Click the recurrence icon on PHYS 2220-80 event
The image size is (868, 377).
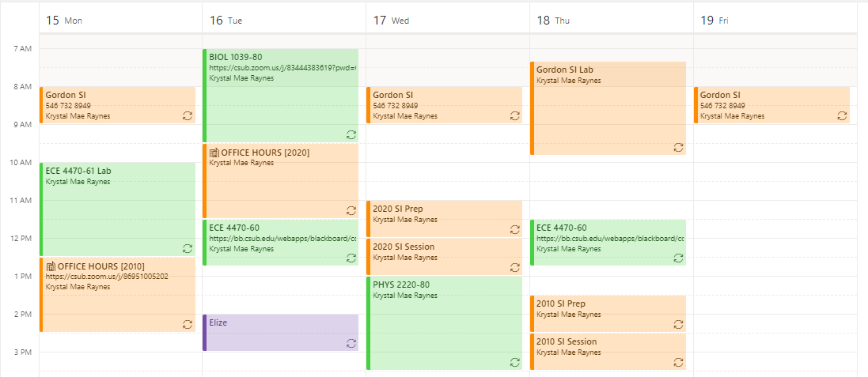coord(515,362)
